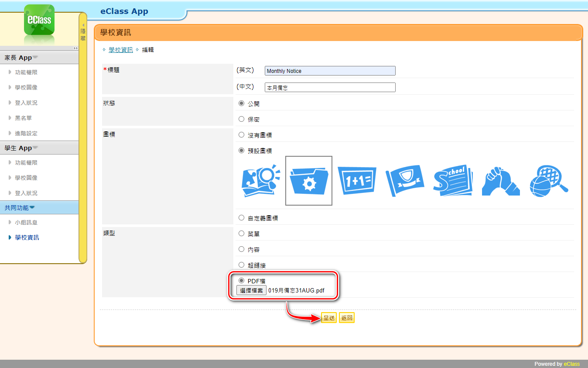Choose 菜單 type
This screenshot has height=368, width=588.
tap(241, 234)
